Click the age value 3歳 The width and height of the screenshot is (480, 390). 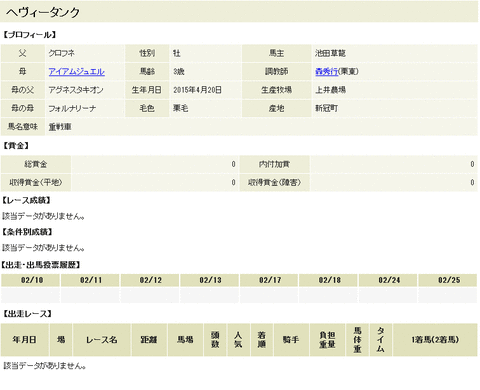[179, 72]
